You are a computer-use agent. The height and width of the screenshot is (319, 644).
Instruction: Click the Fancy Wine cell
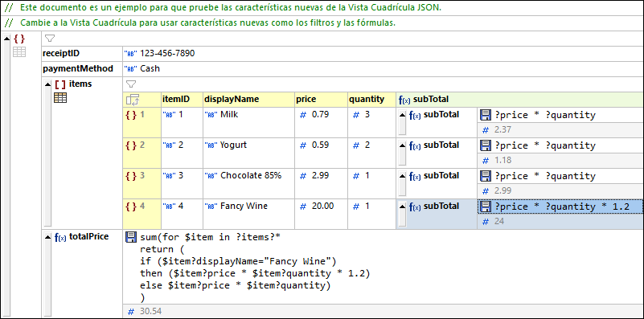[x=248, y=214]
